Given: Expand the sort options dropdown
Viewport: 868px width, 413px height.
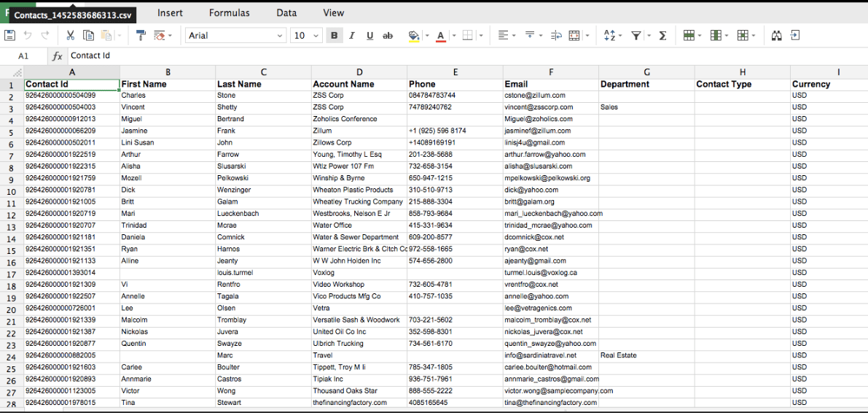Looking at the screenshot, I should click(x=621, y=35).
